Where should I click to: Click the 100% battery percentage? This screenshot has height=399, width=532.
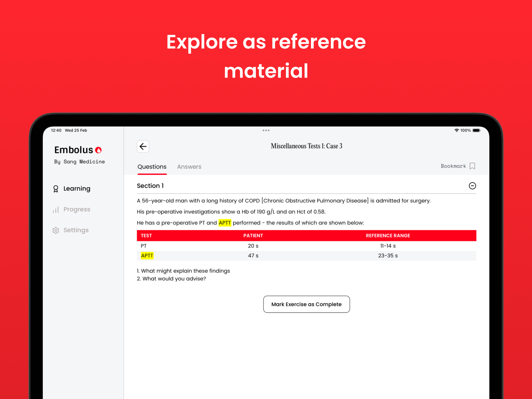pos(465,130)
